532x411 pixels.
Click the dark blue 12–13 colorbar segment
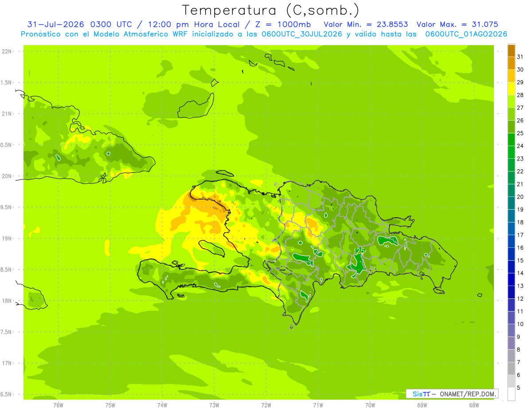click(x=511, y=292)
